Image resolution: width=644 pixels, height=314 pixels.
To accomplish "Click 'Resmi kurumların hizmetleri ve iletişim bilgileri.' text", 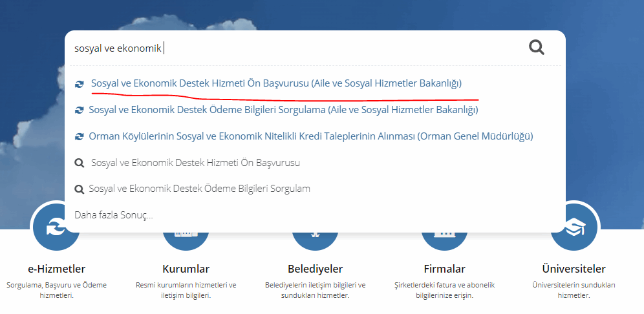I will 186,290.
